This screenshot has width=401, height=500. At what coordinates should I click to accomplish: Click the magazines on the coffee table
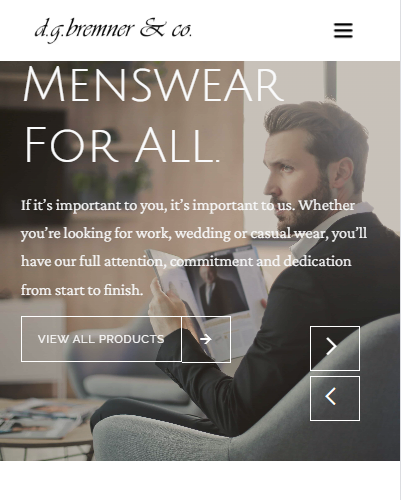pyautogui.click(x=43, y=420)
